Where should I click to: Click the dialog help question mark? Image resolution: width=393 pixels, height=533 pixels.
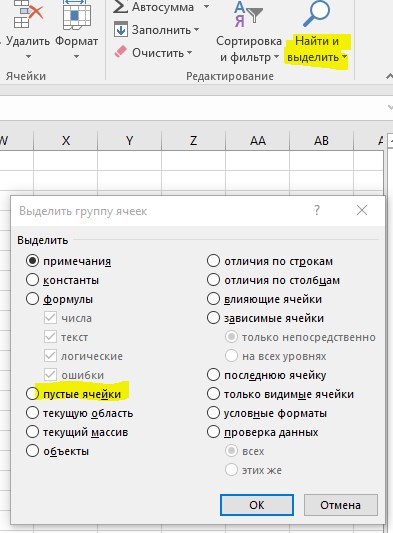coord(317,210)
